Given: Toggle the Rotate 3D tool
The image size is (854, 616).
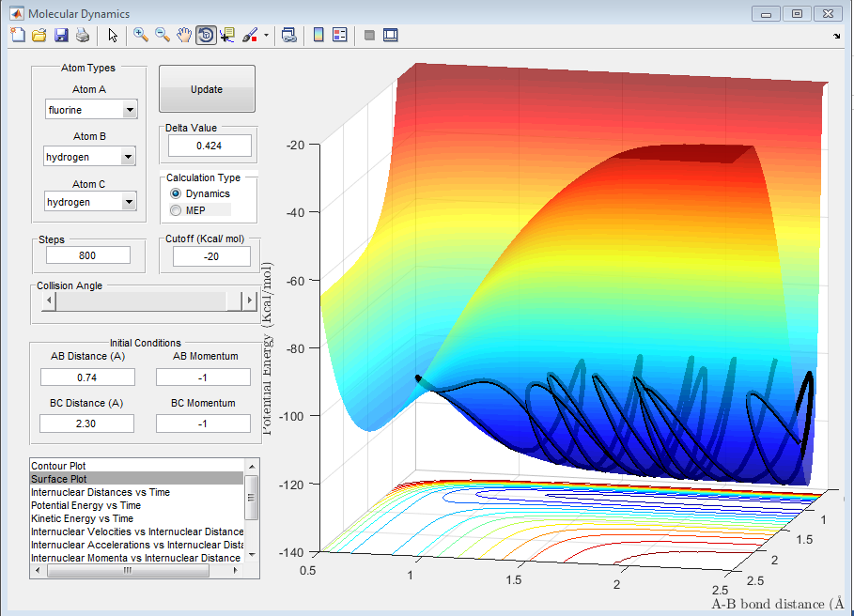Looking at the screenshot, I should [x=206, y=36].
